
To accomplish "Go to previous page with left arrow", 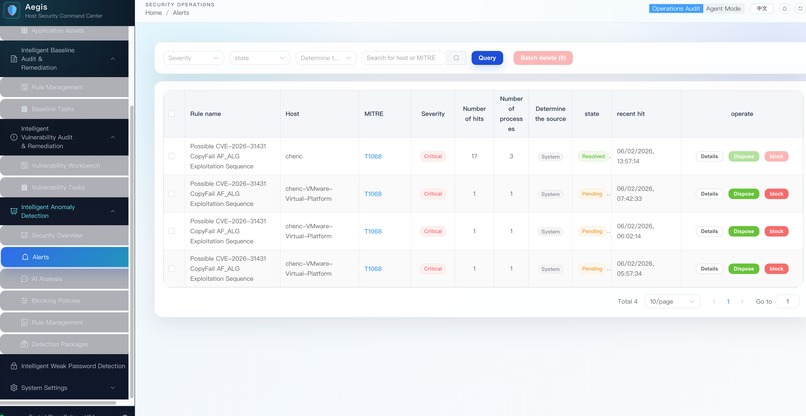I will [714, 302].
